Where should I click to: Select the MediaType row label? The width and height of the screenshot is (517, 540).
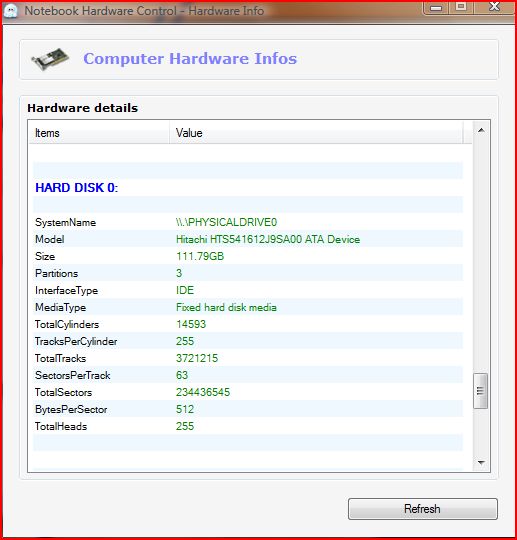(x=60, y=307)
